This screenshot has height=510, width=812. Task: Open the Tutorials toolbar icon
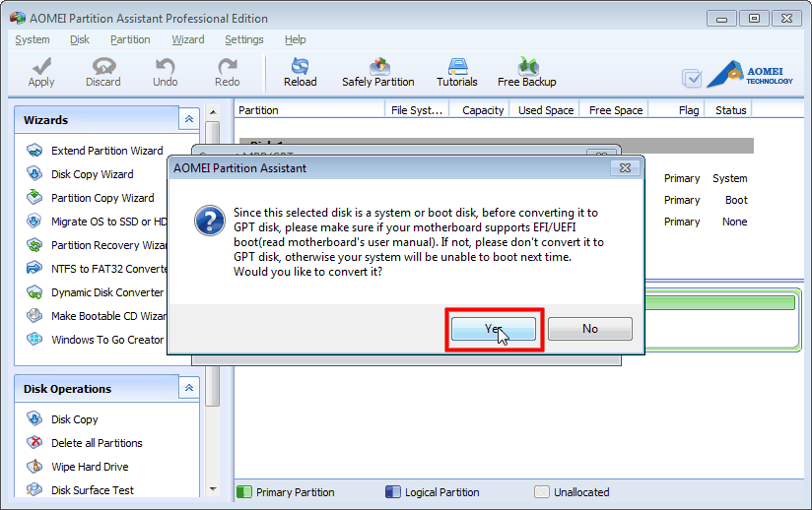click(457, 73)
